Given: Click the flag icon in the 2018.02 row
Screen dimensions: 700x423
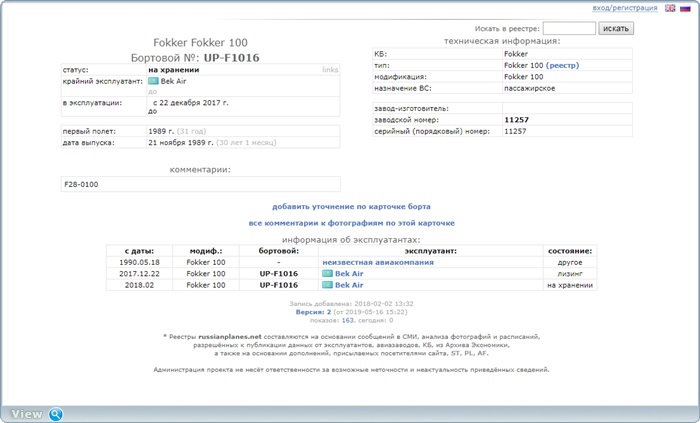Looking at the screenshot, I should click(x=327, y=285).
